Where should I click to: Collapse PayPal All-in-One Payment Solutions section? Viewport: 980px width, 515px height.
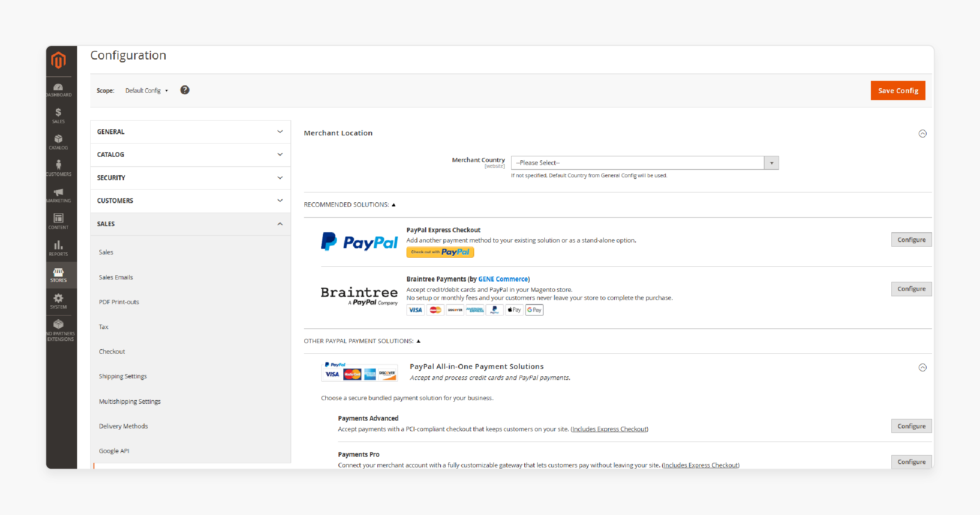(922, 367)
